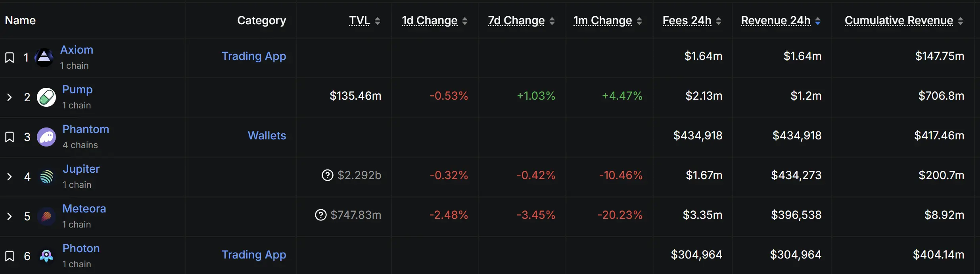The image size is (980, 274).
Task: Expand the Pump row
Action: [x=10, y=97]
